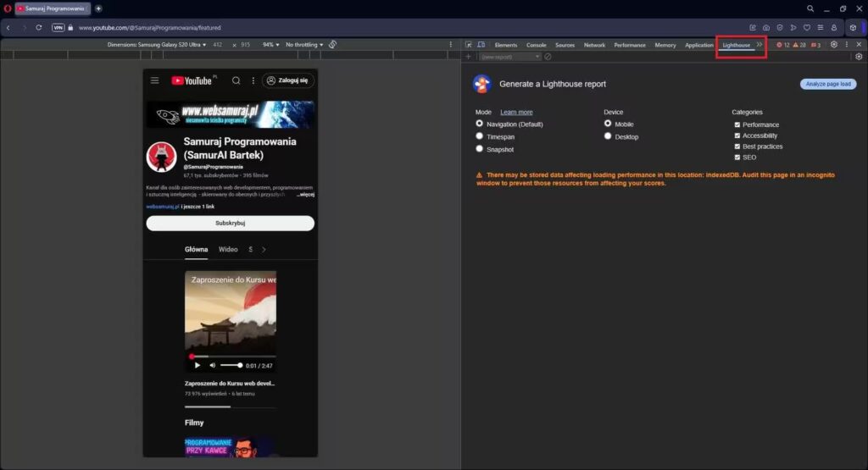Open YouTube hamburger menu
868x470 pixels.
click(x=155, y=80)
